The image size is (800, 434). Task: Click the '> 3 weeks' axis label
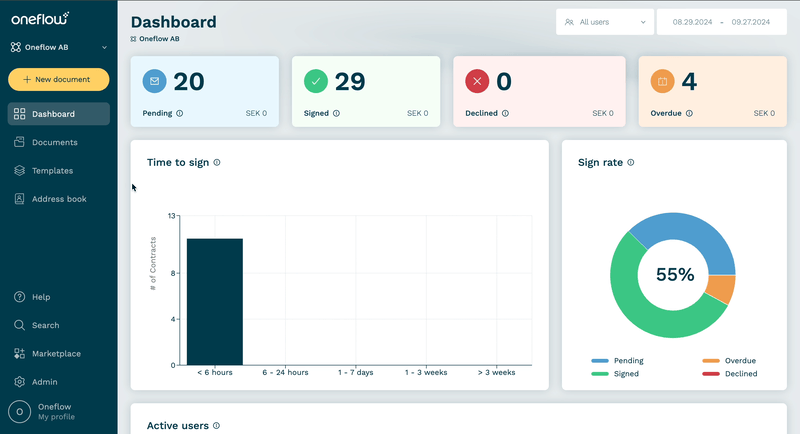(496, 372)
